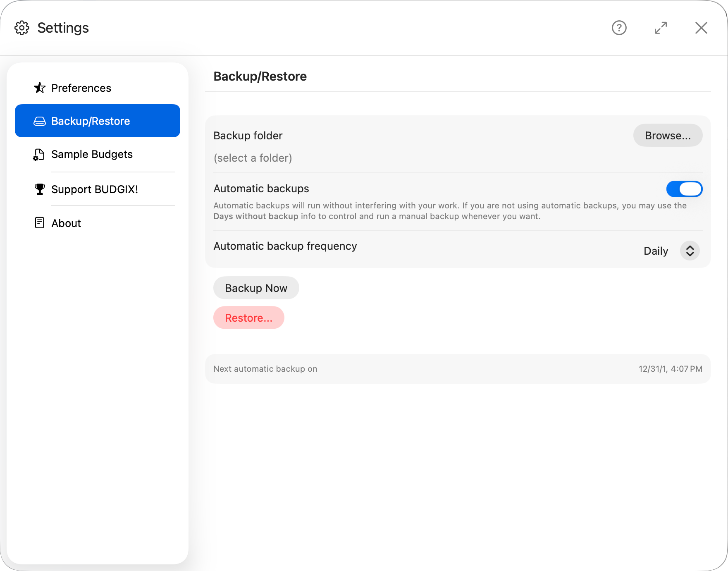Switch to the Preferences section
Image resolution: width=728 pixels, height=571 pixels.
point(81,88)
